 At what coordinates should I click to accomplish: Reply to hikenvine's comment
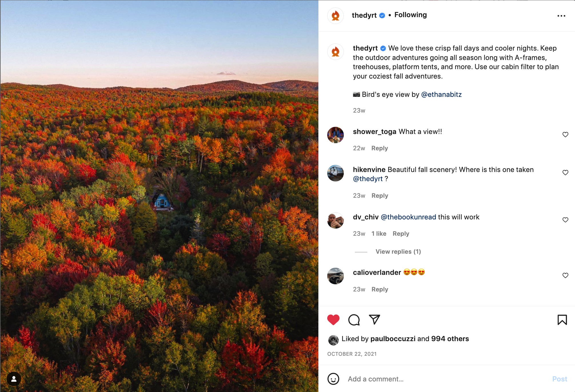point(380,196)
